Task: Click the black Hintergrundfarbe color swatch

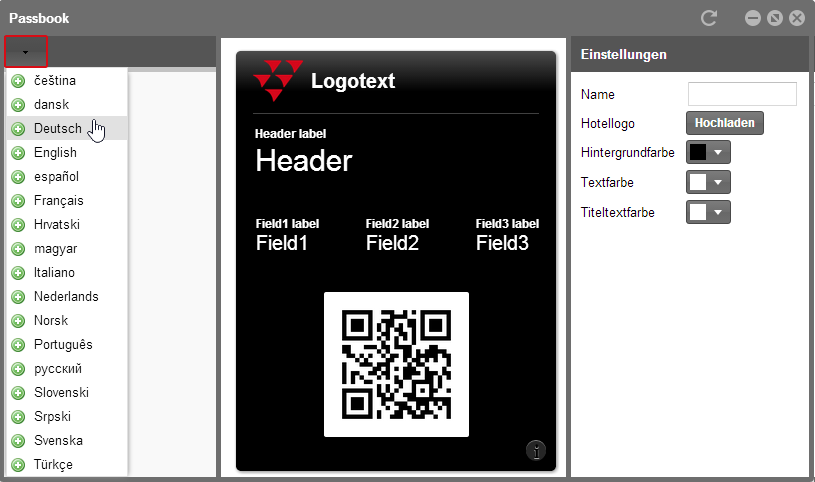Action: (x=699, y=153)
